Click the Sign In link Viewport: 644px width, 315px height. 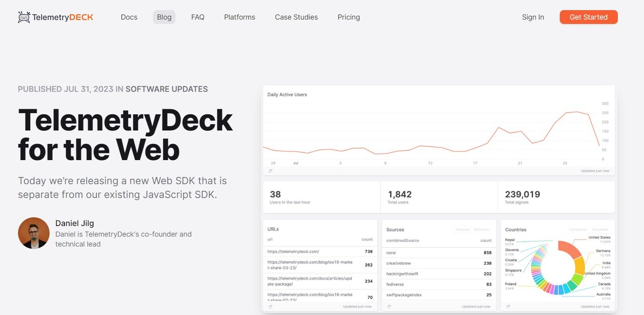(533, 17)
